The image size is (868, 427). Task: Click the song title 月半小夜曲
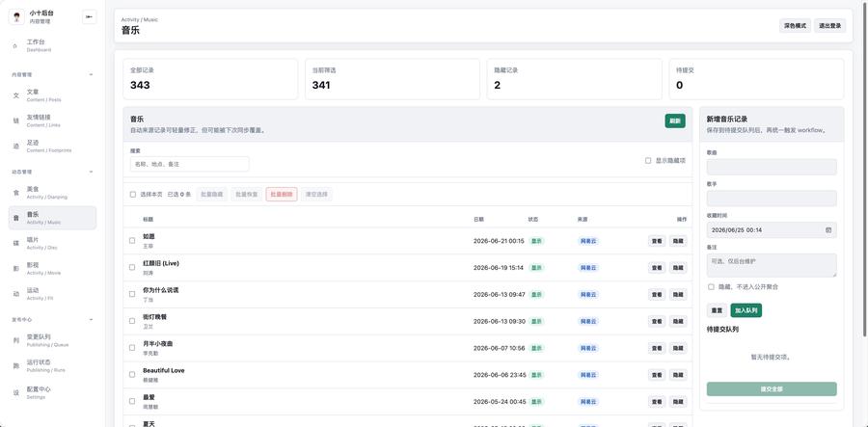click(158, 343)
